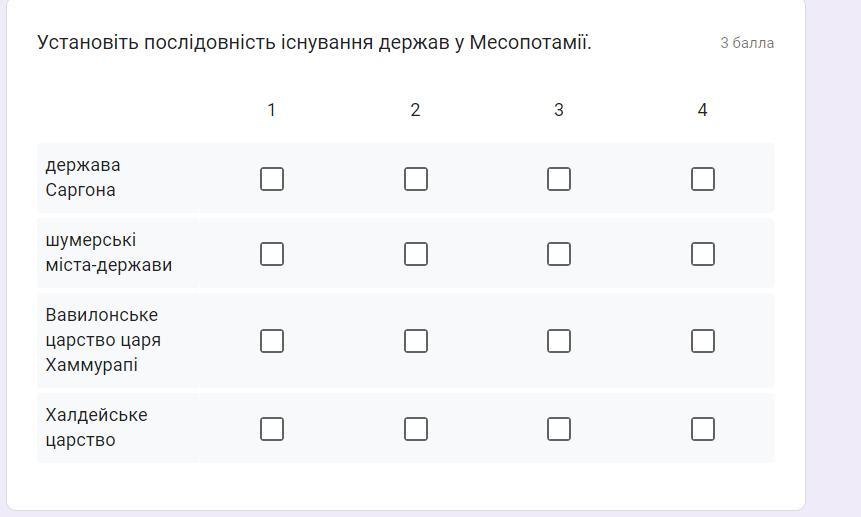
Task: Check column 1 for Халдейське царство
Action: click(x=271, y=429)
